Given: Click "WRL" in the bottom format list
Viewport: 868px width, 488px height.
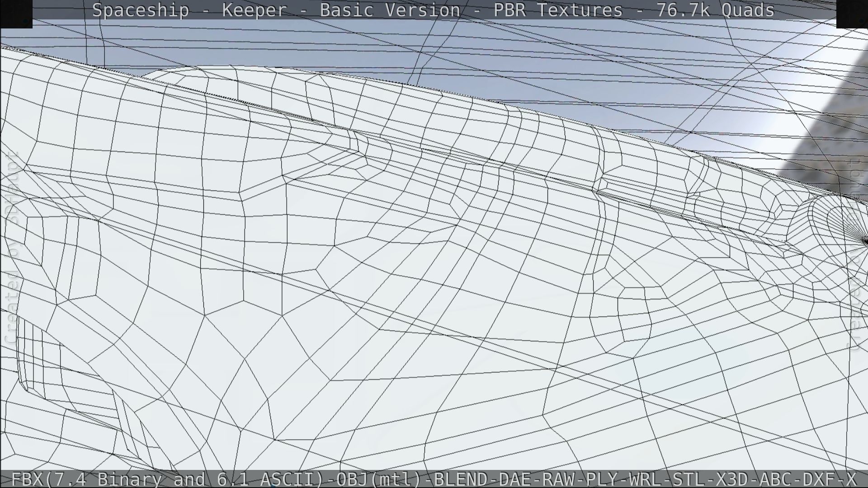Looking at the screenshot, I should [645, 479].
